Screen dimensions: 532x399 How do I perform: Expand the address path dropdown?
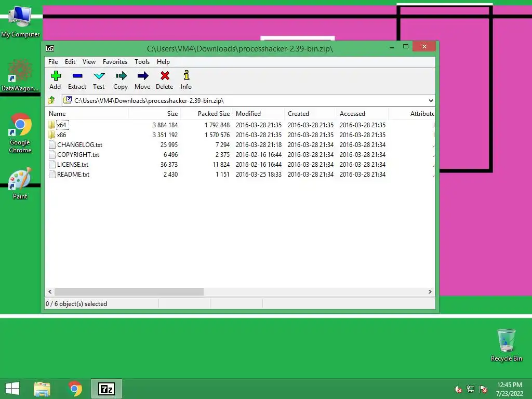[431, 100]
